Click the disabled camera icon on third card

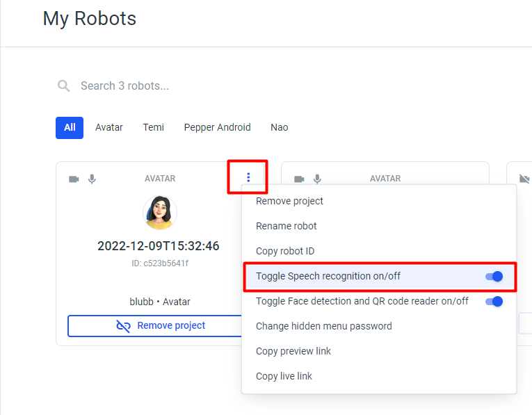(x=524, y=179)
